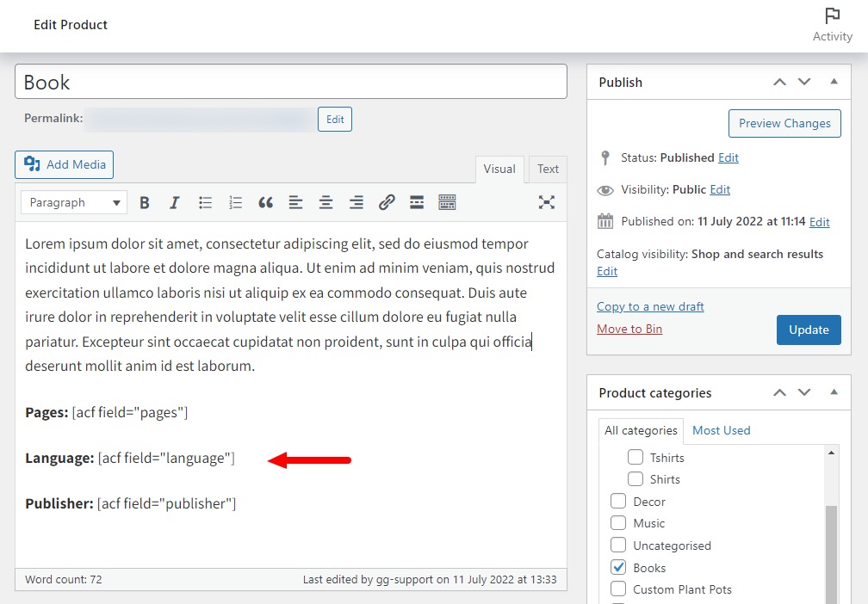Collapse the Publish panel
The width and height of the screenshot is (868, 604).
(833, 81)
